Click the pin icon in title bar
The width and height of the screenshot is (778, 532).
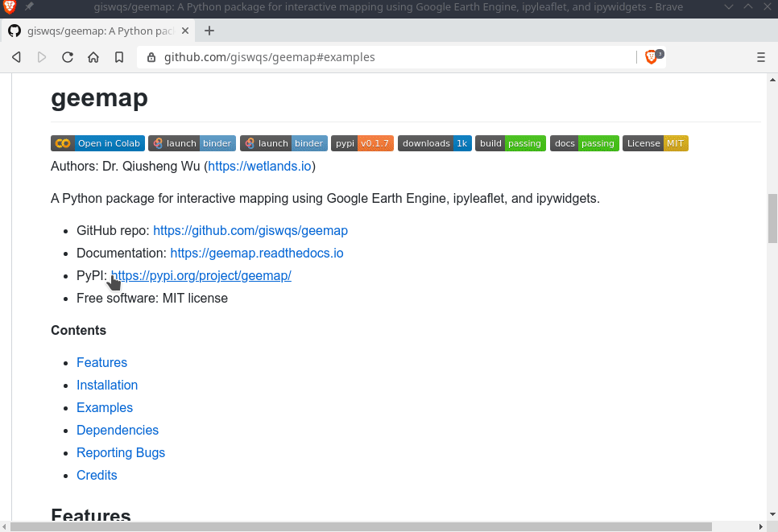click(29, 7)
